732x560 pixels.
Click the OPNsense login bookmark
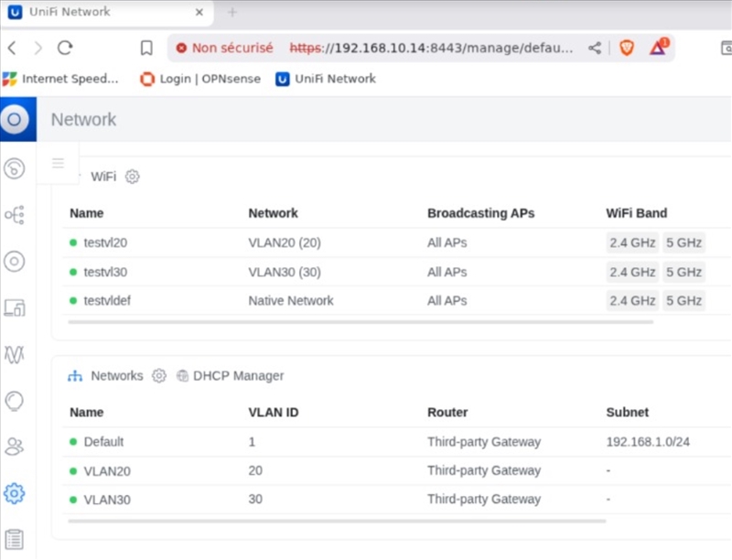(200, 79)
